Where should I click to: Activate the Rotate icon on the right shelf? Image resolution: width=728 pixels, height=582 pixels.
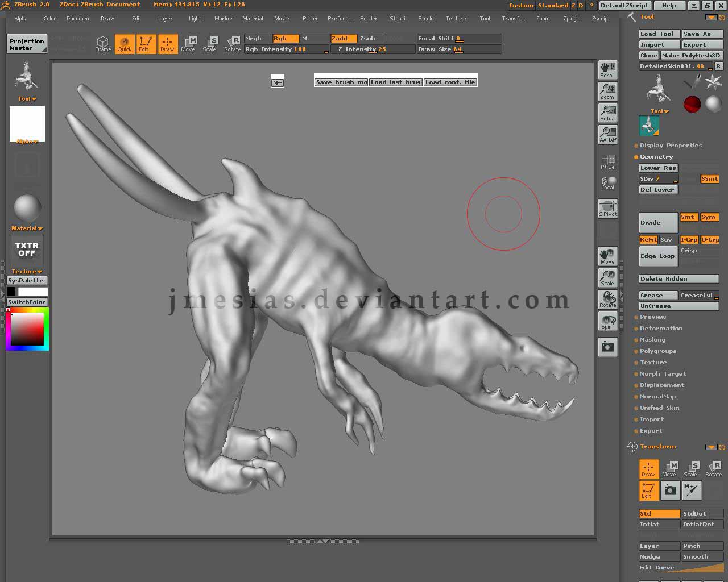[607, 300]
